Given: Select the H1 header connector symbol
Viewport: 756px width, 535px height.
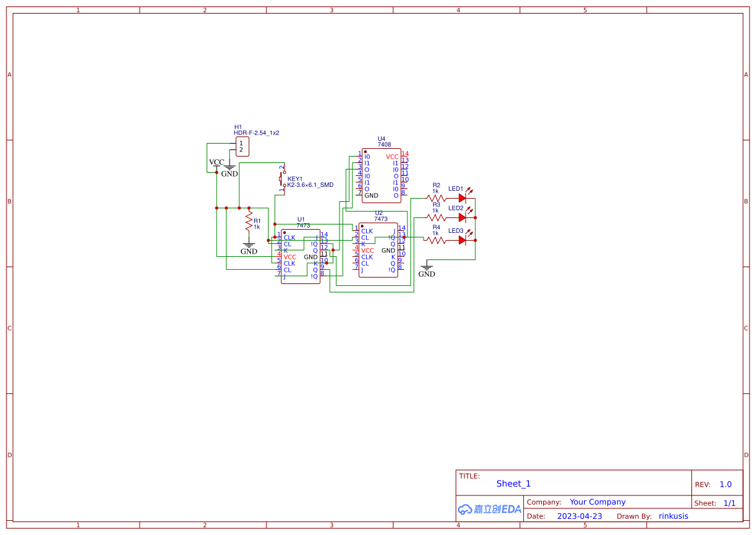Looking at the screenshot, I should [x=242, y=147].
